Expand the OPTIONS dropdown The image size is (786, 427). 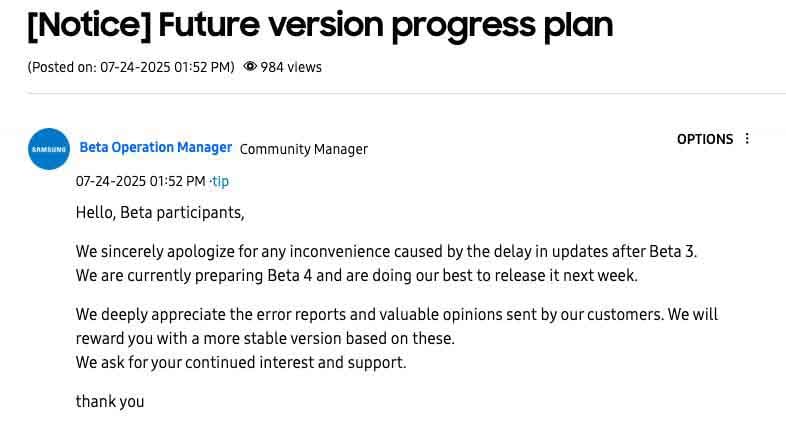[x=705, y=139]
